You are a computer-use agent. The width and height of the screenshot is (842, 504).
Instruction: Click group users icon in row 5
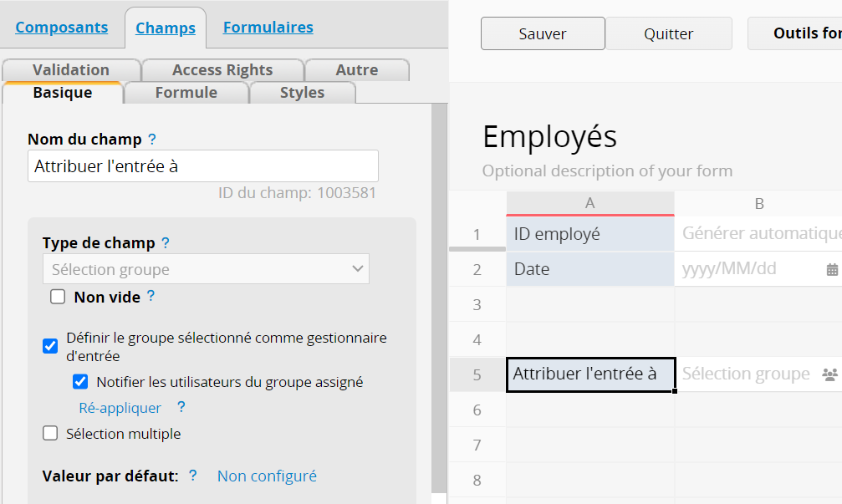coord(829,374)
